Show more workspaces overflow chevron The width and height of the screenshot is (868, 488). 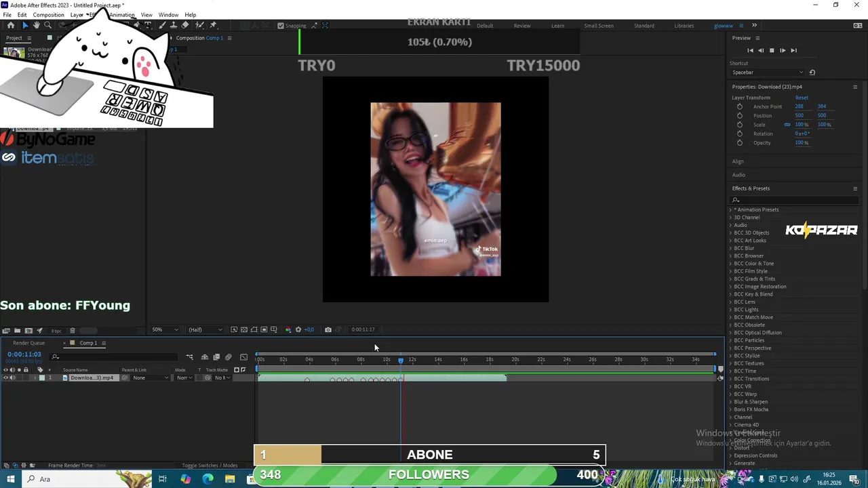click(754, 26)
